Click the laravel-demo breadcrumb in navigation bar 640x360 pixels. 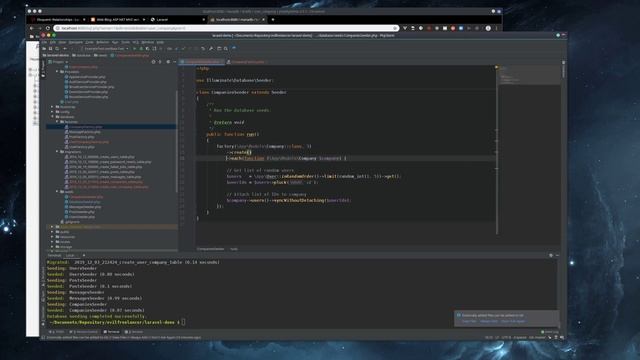(x=56, y=55)
